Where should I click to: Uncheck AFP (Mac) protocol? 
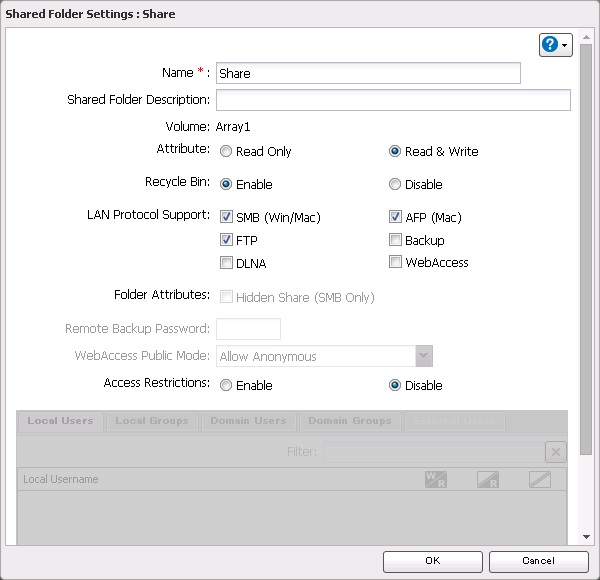[395, 217]
